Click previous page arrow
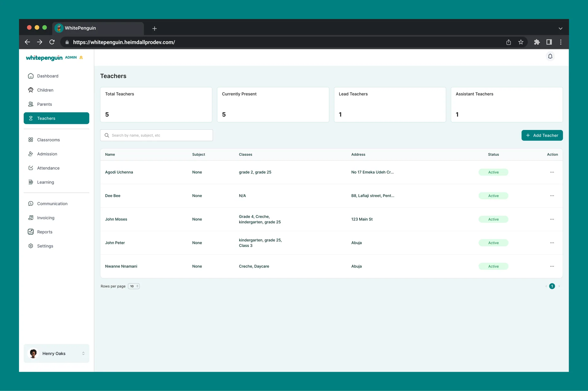Viewport: 588px width, 391px height. pos(546,286)
